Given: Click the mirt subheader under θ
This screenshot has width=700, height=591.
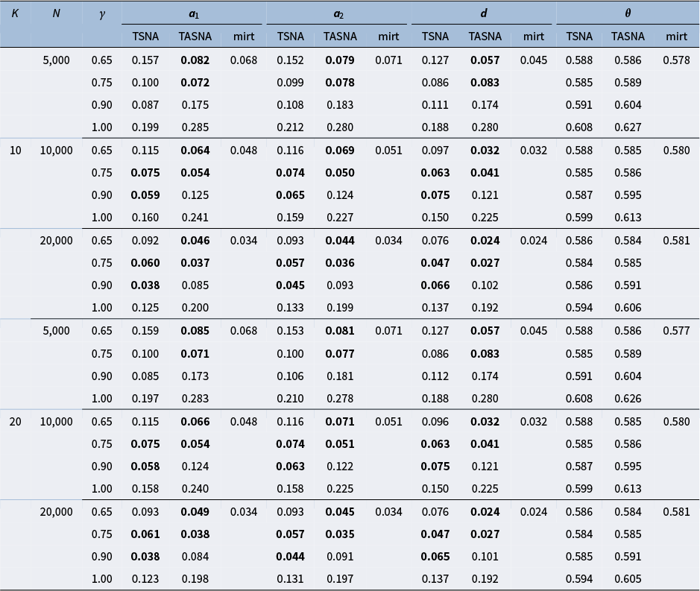Looking at the screenshot, I should tap(676, 37).
